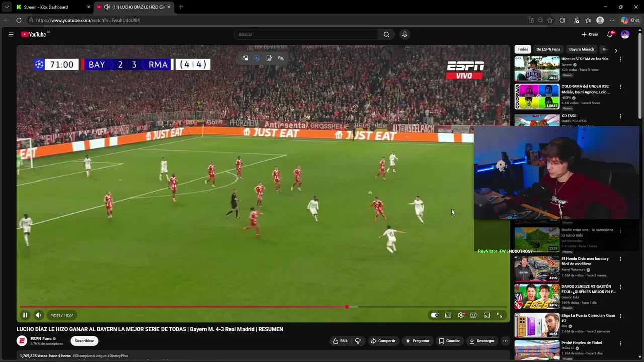Image resolution: width=644 pixels, height=362 pixels.
Task: Download video with Descargar button
Action: pos(481,341)
